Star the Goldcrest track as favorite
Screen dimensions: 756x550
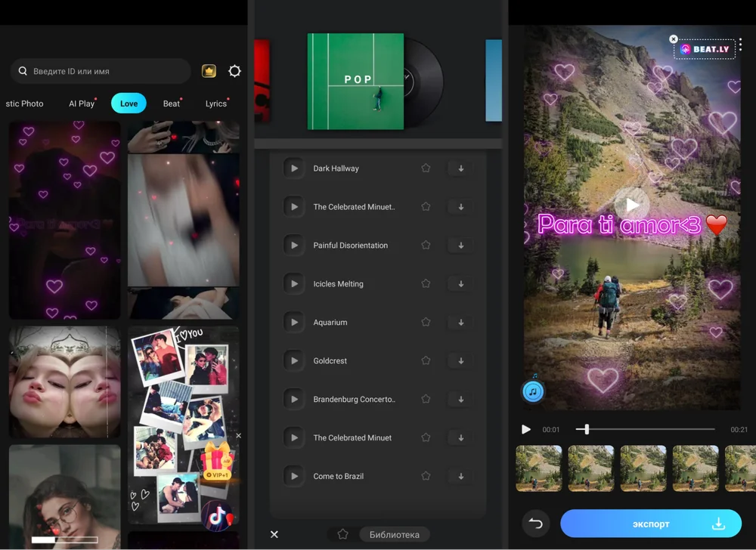426,360
